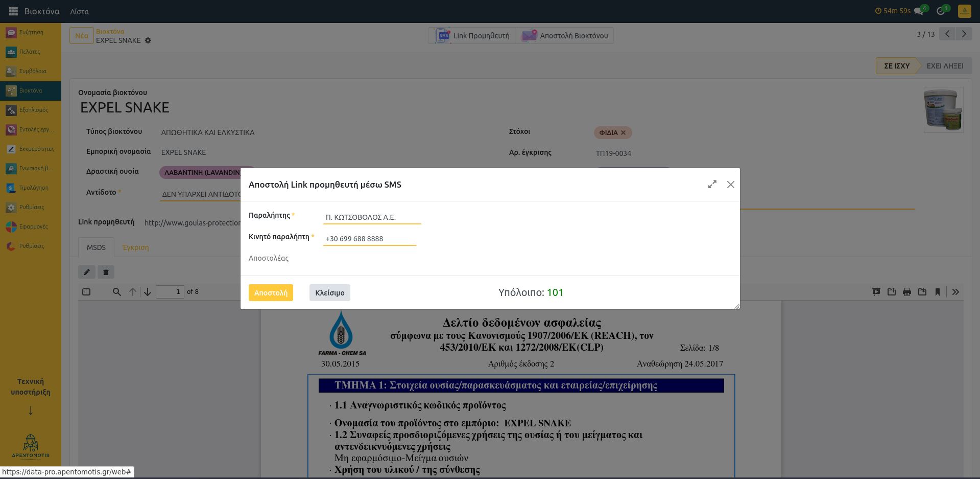Open Πελάτες in the sidebar
The height and width of the screenshot is (479, 980).
(31, 52)
